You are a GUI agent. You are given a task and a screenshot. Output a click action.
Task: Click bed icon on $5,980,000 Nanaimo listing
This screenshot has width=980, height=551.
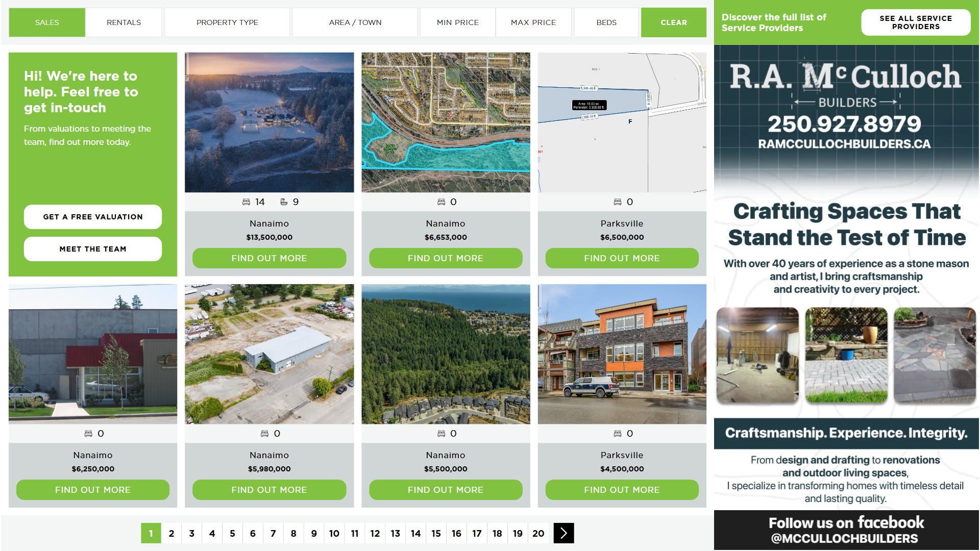point(264,434)
